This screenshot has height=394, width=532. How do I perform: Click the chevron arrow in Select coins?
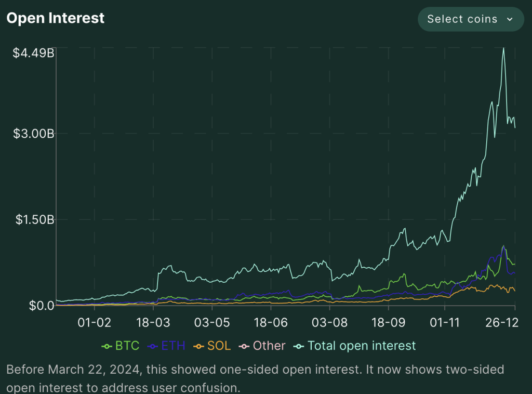pyautogui.click(x=510, y=19)
